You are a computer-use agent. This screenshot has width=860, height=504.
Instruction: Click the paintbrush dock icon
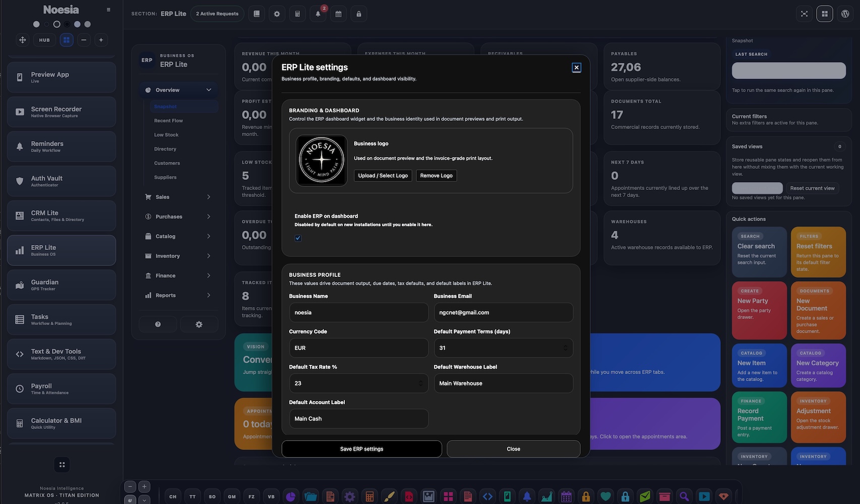[x=389, y=496]
